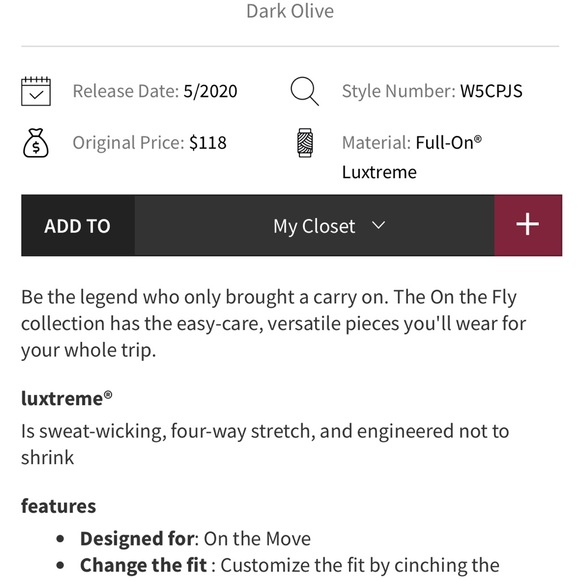Click the chevron next to My Closet
This screenshot has height=580, width=580.
point(378,225)
